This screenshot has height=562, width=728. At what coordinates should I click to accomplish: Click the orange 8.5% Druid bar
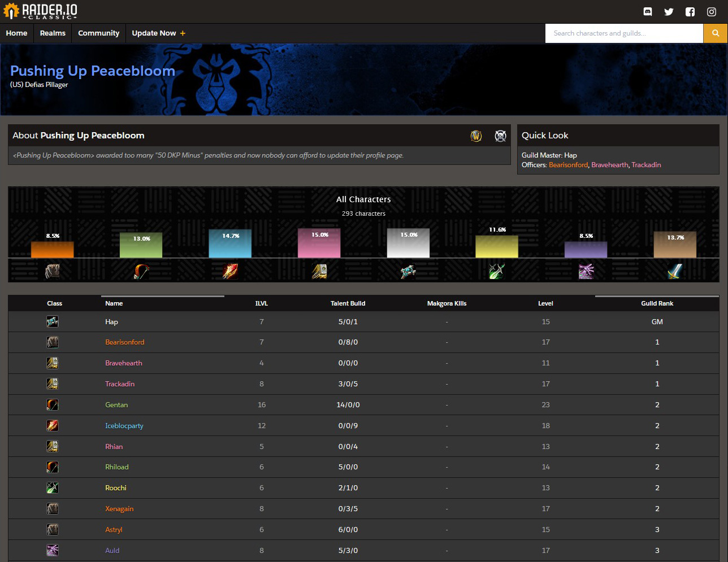[x=53, y=250]
